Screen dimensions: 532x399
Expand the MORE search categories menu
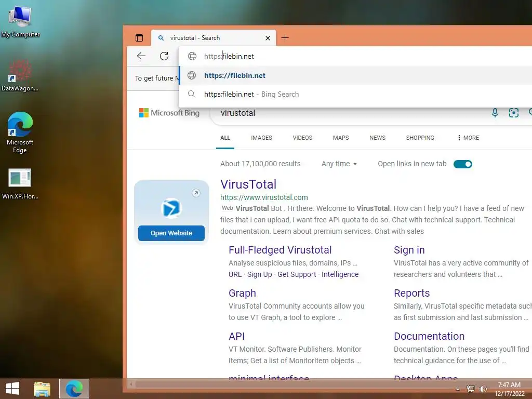(x=468, y=138)
